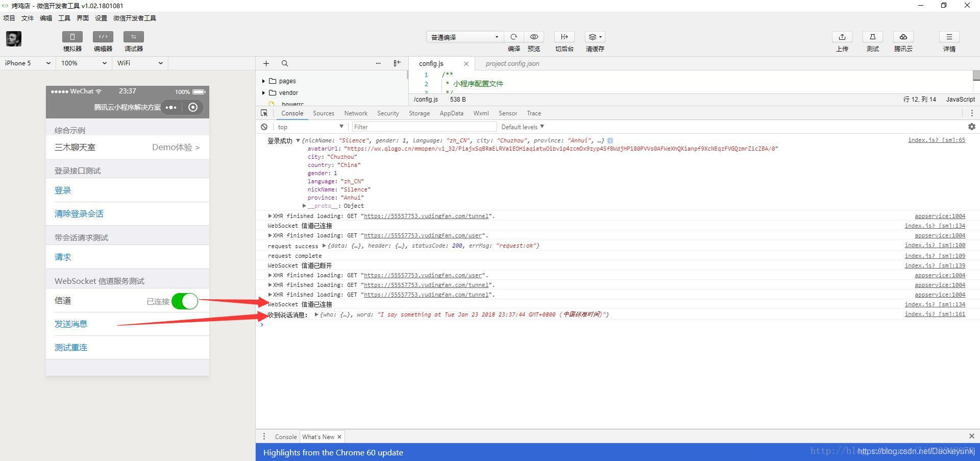Close What's New drawer tab

339,437
